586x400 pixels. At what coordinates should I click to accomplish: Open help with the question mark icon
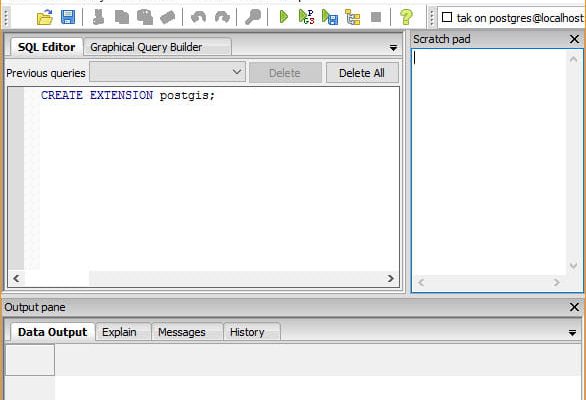click(406, 17)
